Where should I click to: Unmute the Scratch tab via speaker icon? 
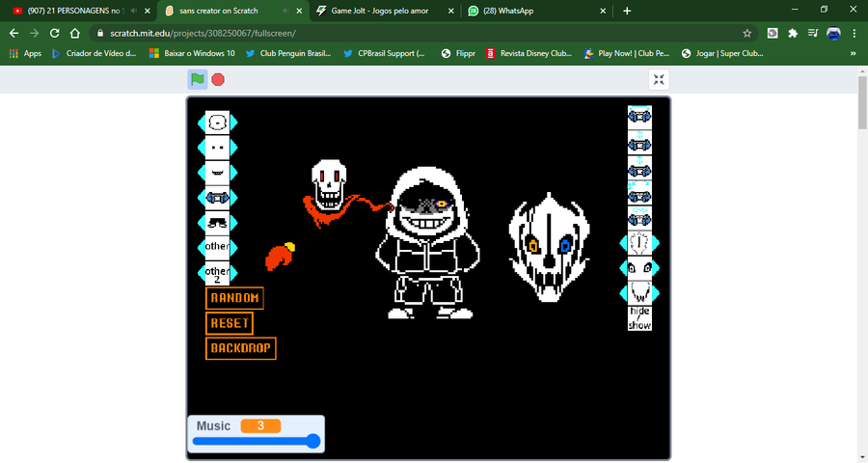point(285,11)
